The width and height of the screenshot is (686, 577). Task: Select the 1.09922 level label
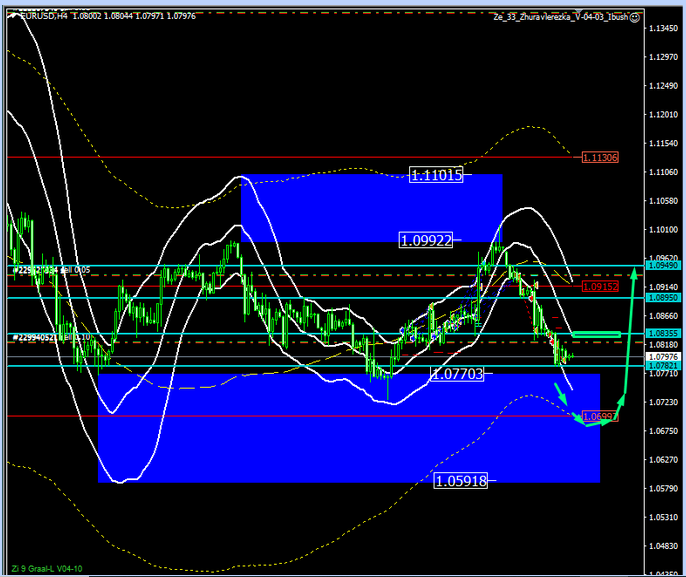tap(426, 240)
